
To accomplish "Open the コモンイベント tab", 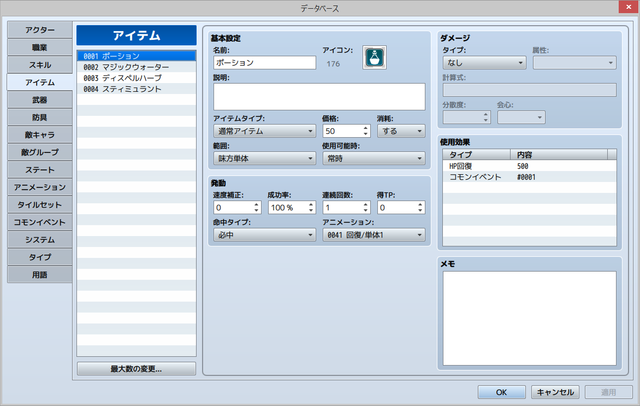I will click(40, 222).
